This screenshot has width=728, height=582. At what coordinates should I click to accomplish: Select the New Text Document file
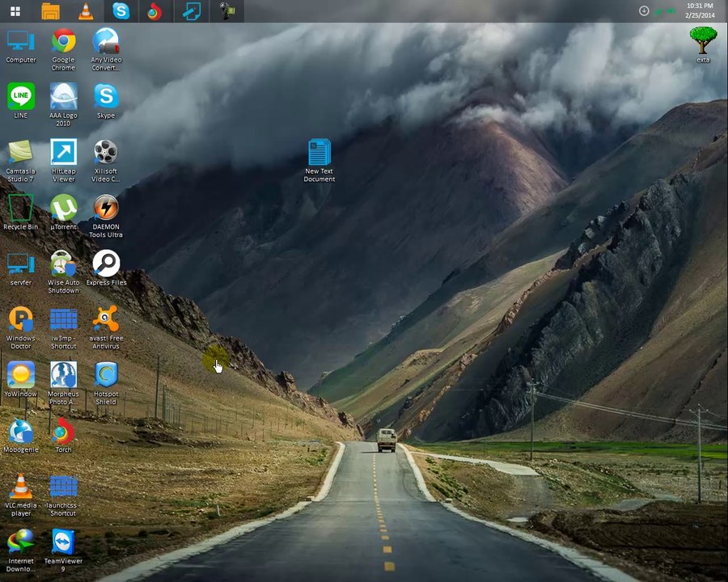click(320, 160)
